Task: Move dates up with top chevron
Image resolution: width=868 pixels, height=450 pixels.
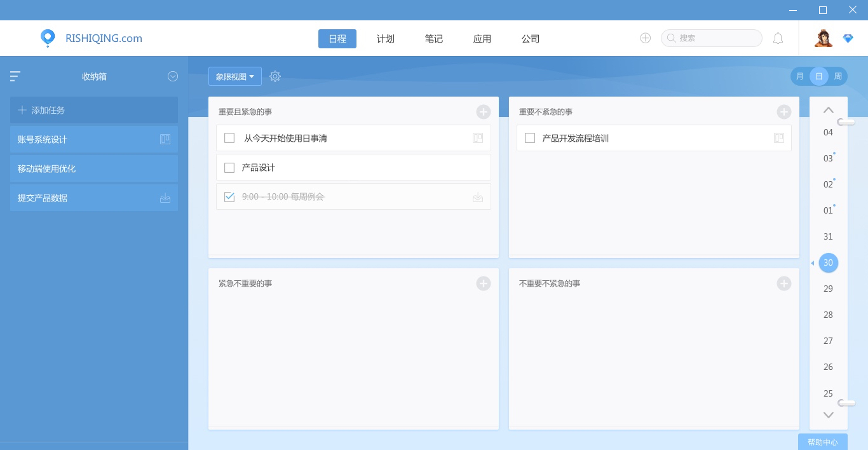Action: click(829, 110)
